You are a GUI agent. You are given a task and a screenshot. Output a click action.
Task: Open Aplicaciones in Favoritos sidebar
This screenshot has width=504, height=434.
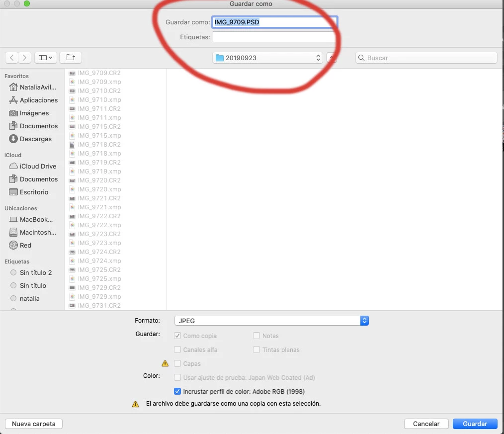(33, 100)
